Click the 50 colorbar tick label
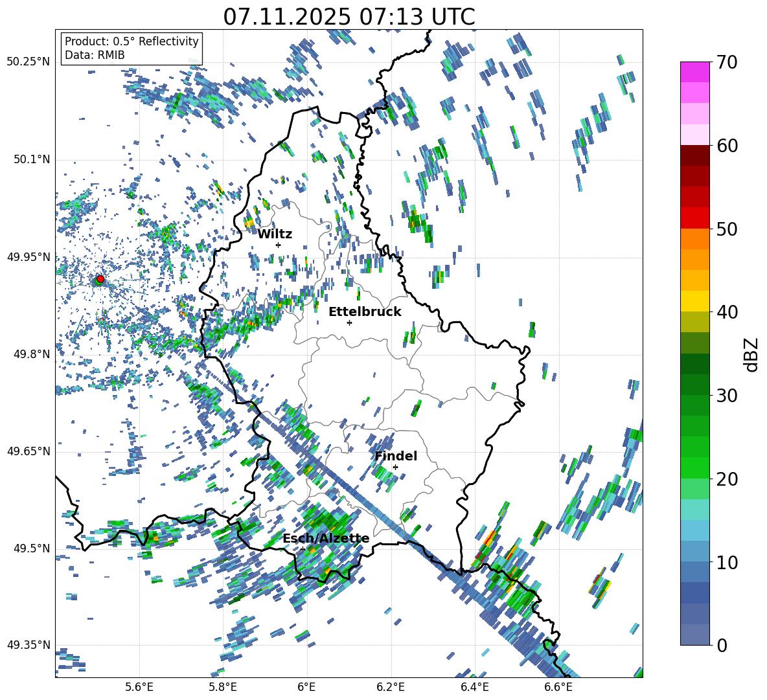 pos(727,229)
